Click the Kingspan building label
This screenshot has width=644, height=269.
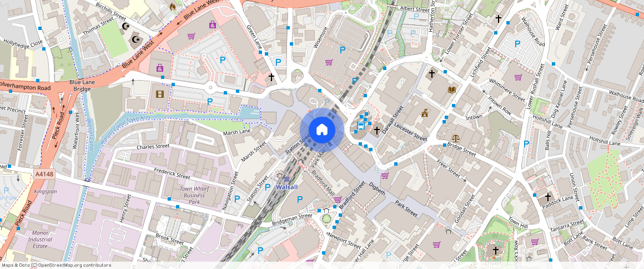(x=45, y=191)
